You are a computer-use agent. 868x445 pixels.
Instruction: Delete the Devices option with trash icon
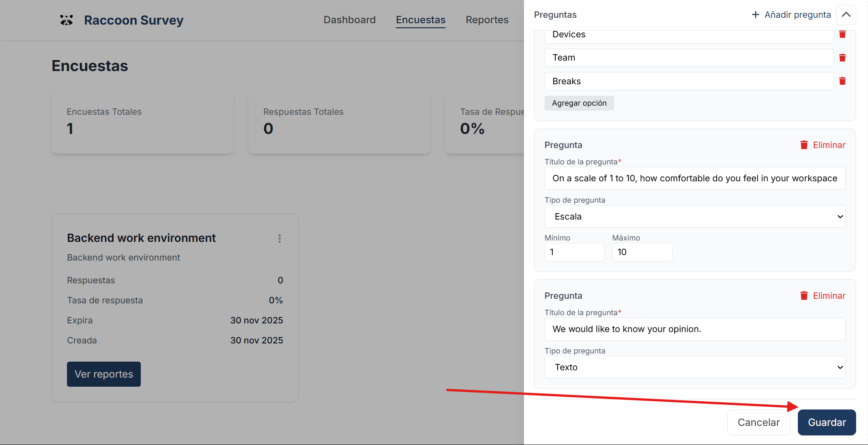point(842,35)
